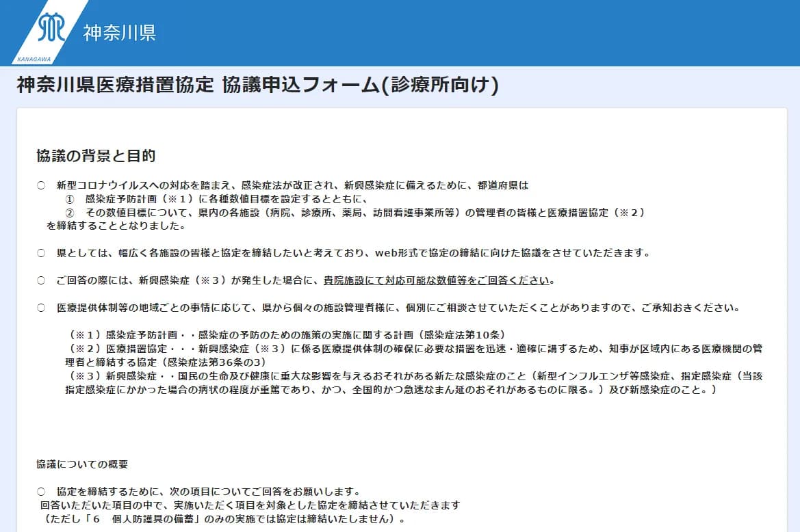
Task: Click the circled number ① item marker
Action: click(69, 199)
